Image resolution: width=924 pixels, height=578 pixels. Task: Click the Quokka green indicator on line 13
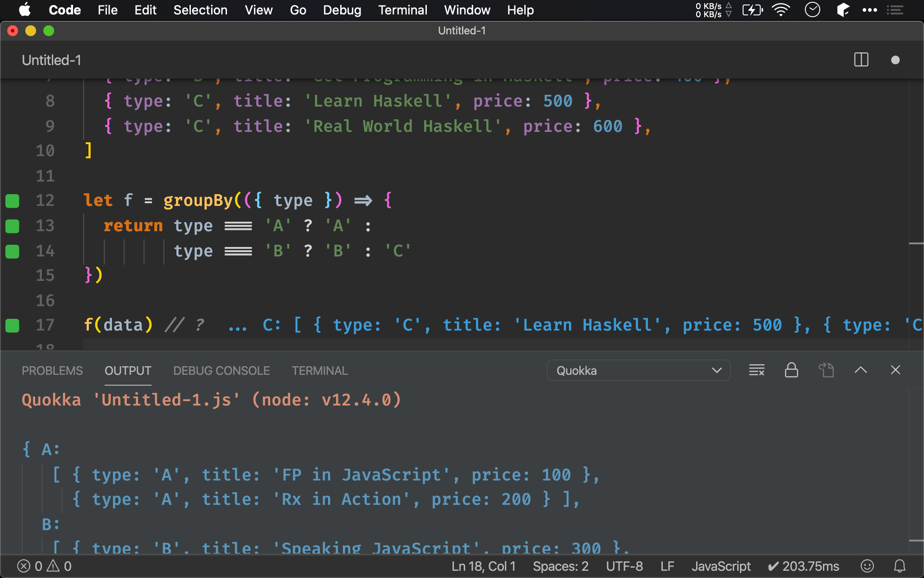(x=12, y=226)
